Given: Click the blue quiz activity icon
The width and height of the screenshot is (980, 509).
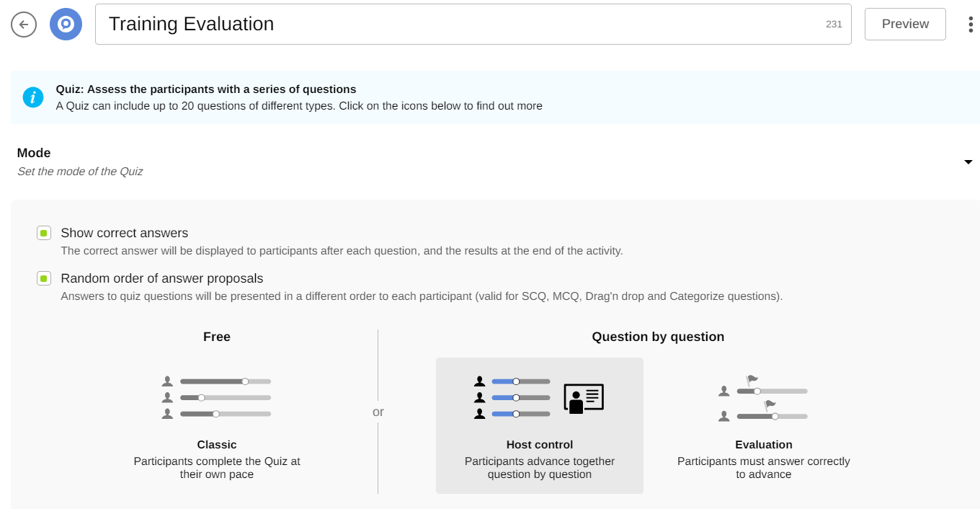Looking at the screenshot, I should click(x=66, y=25).
